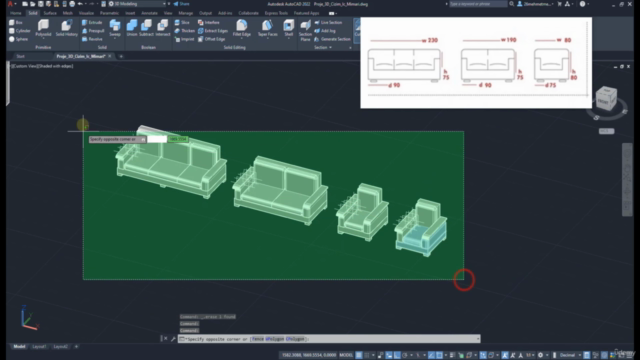Open the WCS dropdown below the ViewCube
The image size is (640, 360).
coord(607,131)
